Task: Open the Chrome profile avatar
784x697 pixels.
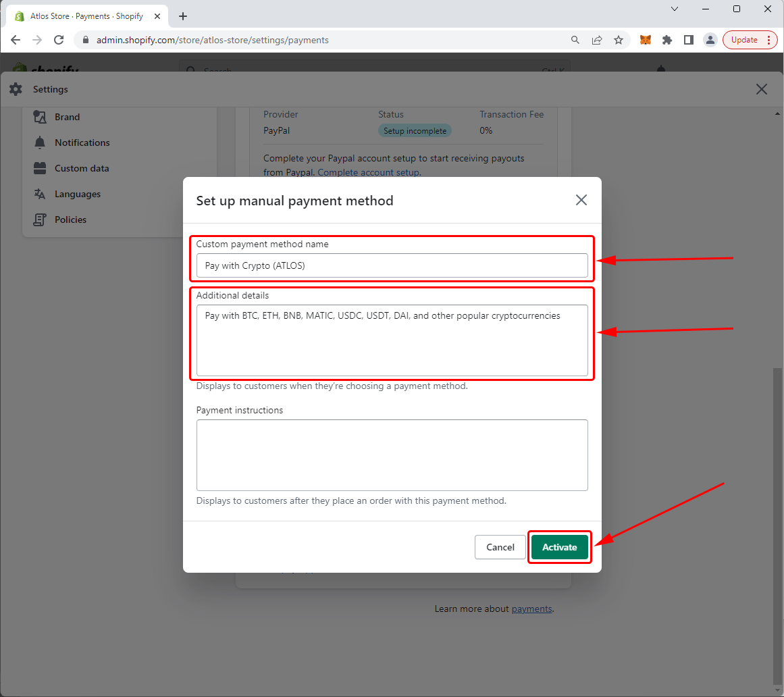Action: coord(710,40)
